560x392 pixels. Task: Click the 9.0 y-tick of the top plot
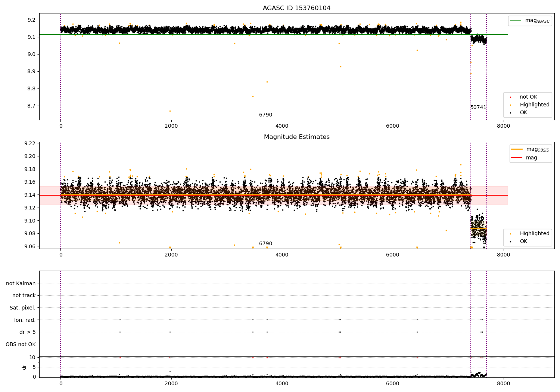point(32,55)
